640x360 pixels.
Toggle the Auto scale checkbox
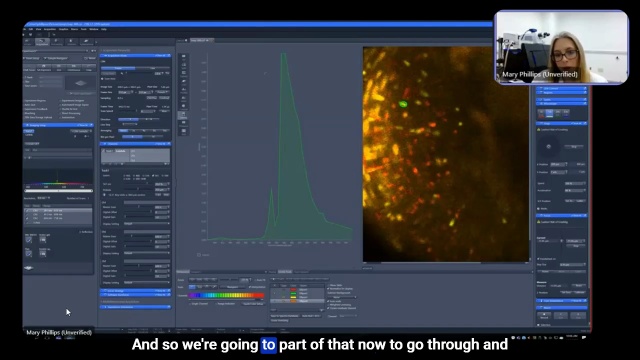coord(334,301)
